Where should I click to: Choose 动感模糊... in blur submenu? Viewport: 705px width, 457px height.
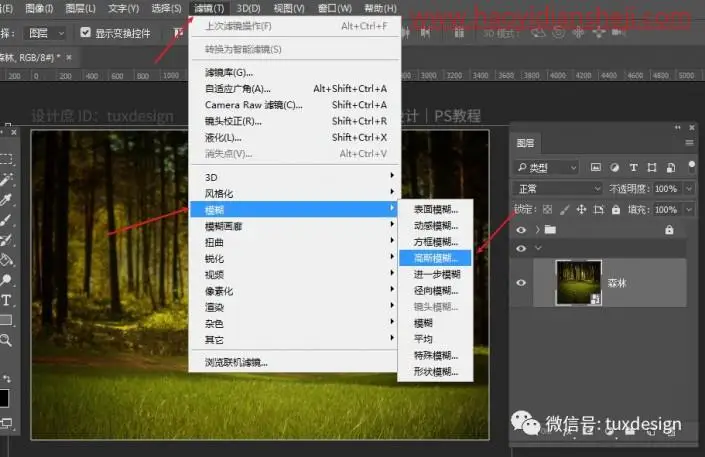click(435, 225)
